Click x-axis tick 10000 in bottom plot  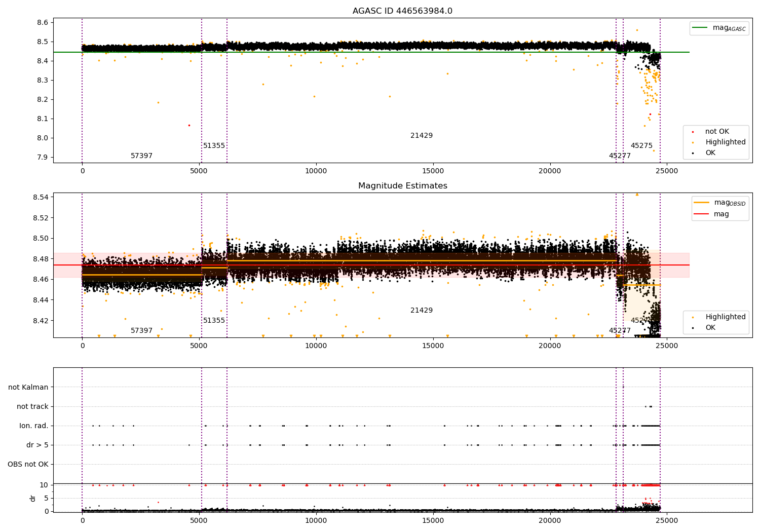pyautogui.click(x=316, y=520)
